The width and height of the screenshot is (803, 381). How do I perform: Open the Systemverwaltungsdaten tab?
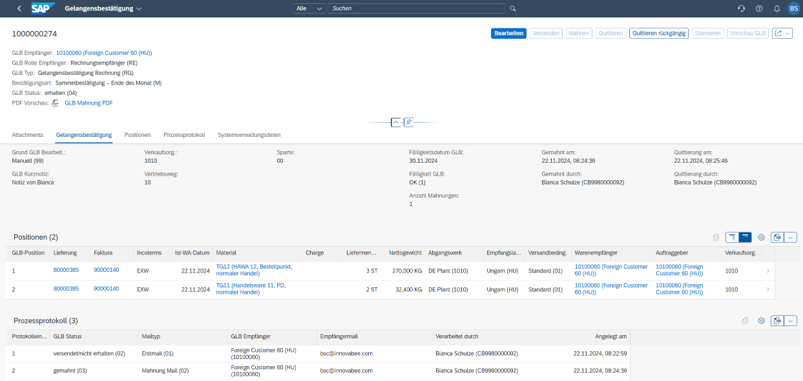249,135
